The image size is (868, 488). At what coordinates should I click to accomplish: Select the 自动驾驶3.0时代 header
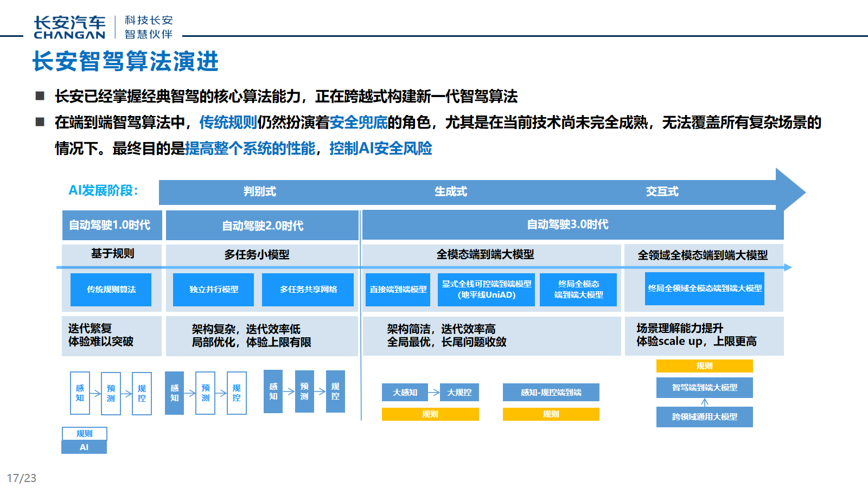(x=567, y=224)
